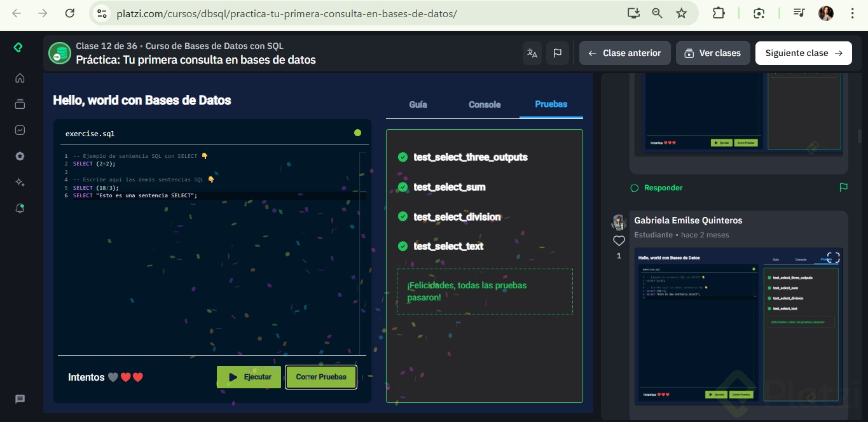Click the translate language icon
The height and width of the screenshot is (422, 868).
[532, 53]
